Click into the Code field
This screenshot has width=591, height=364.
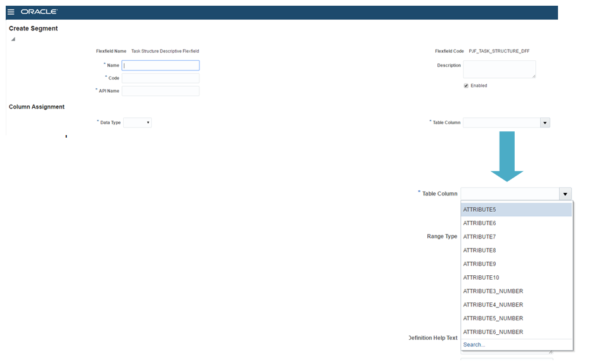click(161, 78)
